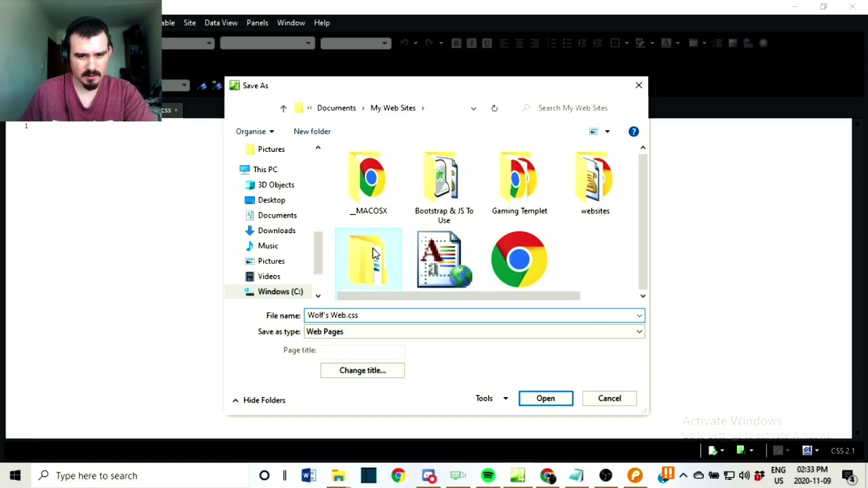Screen dimensions: 868x488
Task: Go up one folder level
Action: pos(283,108)
